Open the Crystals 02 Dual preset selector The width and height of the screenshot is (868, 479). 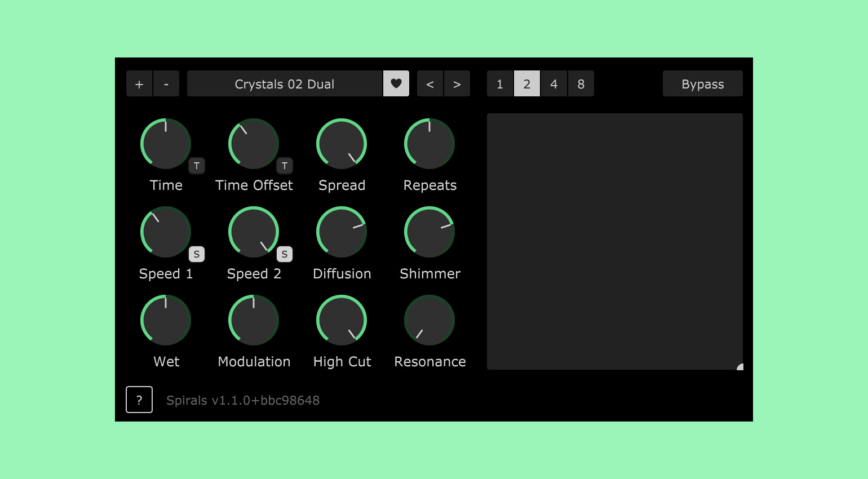(x=285, y=83)
